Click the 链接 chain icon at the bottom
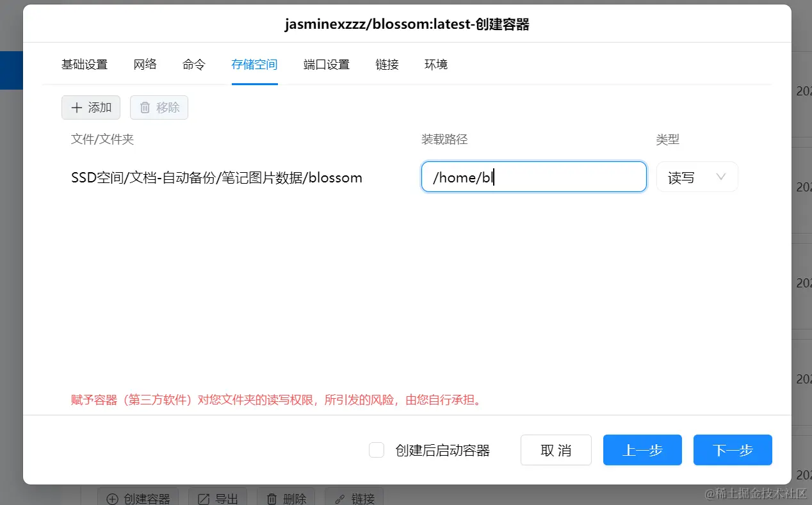 tap(339, 498)
